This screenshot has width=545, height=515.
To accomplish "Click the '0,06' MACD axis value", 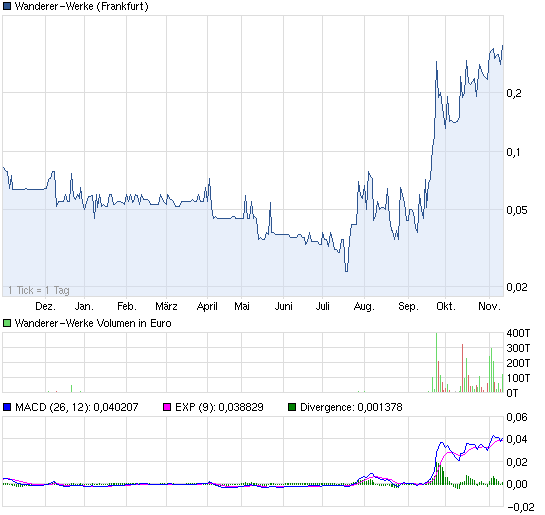I will [x=517, y=417].
